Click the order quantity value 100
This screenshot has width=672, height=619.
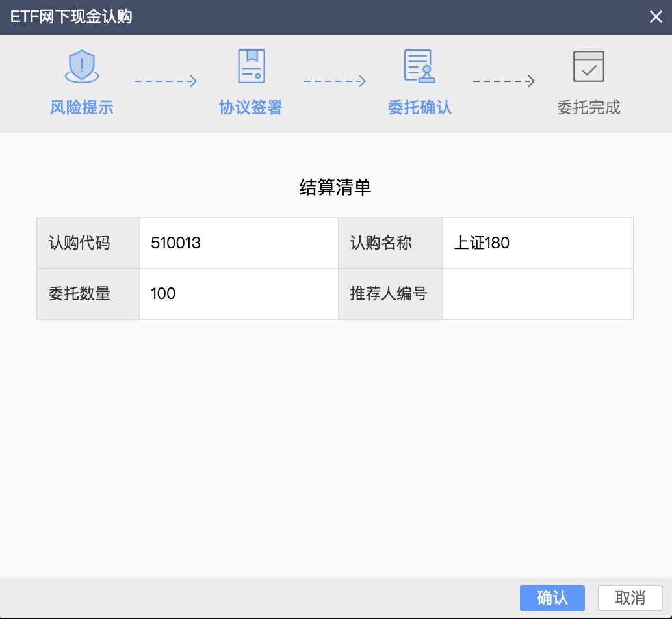pos(163,294)
